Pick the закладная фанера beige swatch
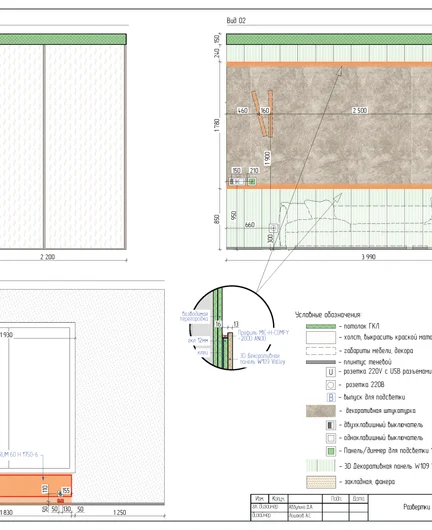This screenshot has width=432, height=530. [x=321, y=482]
